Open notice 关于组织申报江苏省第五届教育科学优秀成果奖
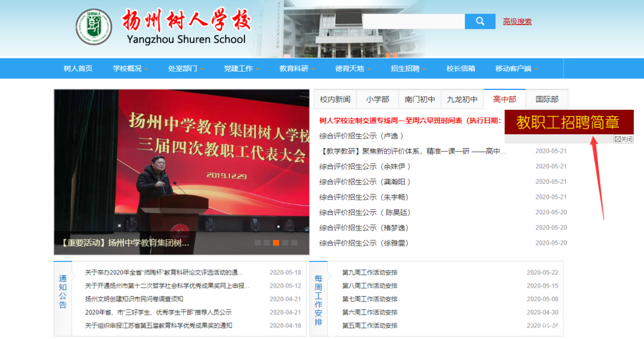This screenshot has height=339, width=644. click(159, 325)
